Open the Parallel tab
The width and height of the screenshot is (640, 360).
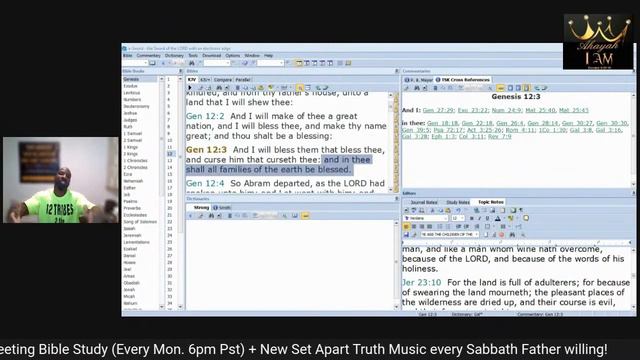point(243,80)
